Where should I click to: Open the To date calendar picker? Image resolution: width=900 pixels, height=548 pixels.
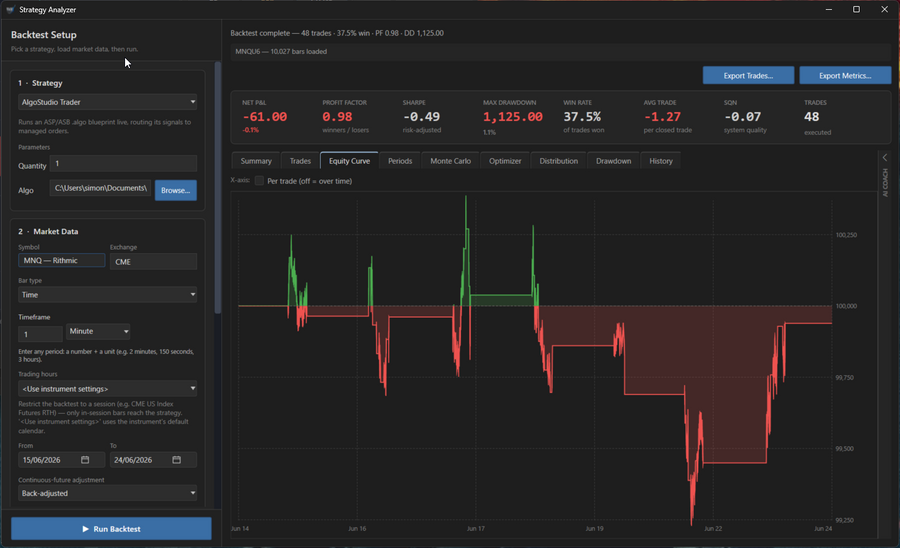click(x=177, y=460)
